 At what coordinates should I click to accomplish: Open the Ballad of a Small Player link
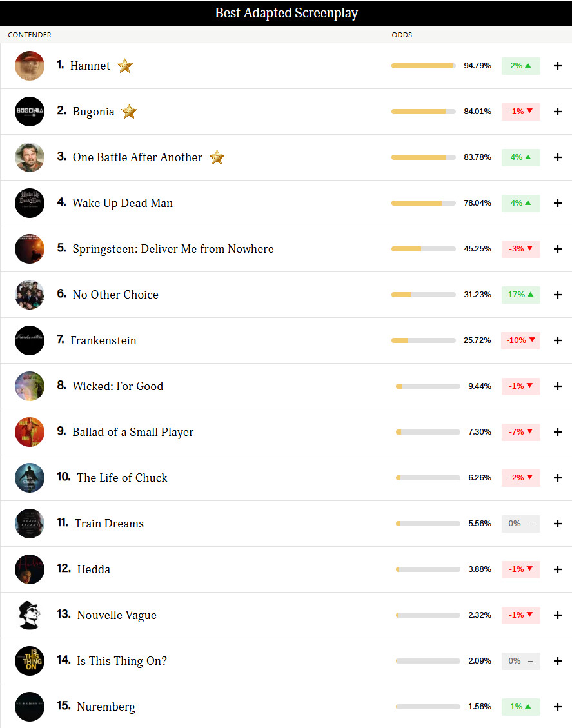pos(133,432)
